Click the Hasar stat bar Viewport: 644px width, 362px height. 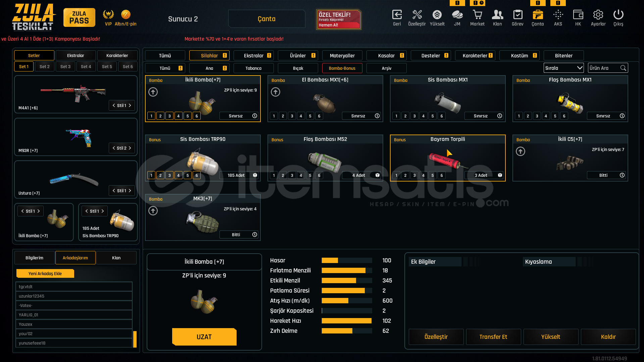[347, 260]
